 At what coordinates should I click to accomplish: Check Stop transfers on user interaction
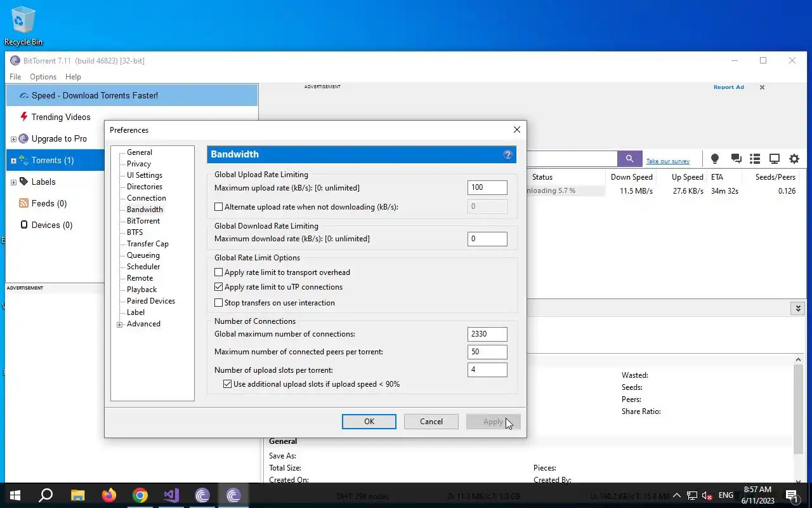tap(219, 303)
